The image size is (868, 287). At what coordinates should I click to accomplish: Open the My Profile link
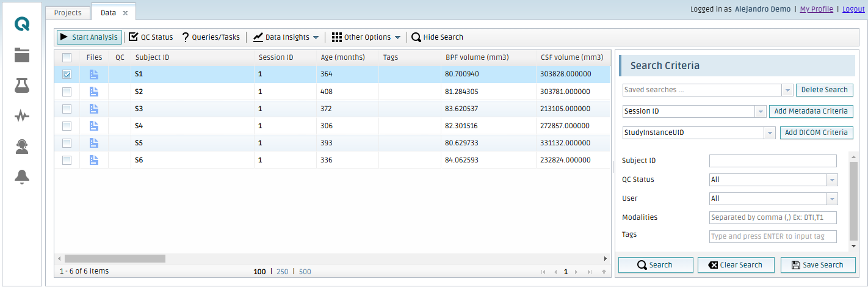click(816, 9)
